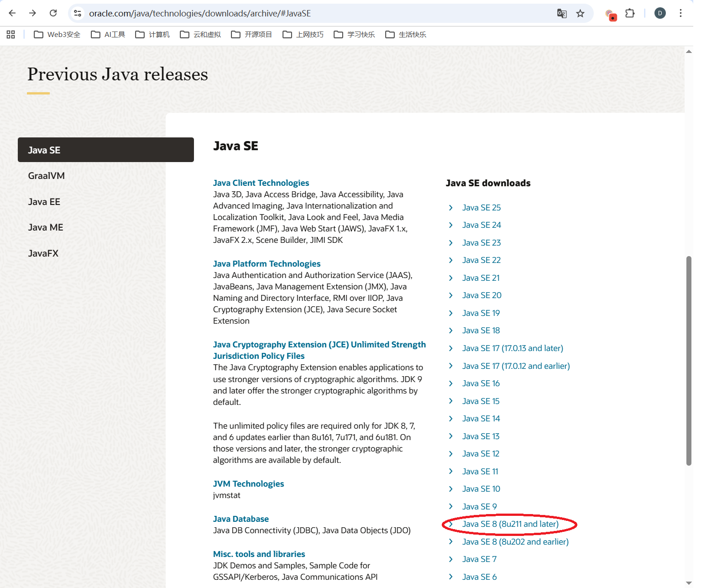
Task: Click the Java SE 17 (17.0.13 and later) link
Action: click(x=512, y=348)
